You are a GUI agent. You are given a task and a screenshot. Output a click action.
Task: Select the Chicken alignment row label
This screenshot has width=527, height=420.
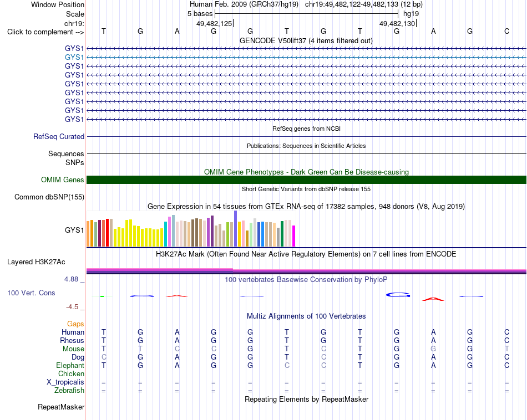click(71, 374)
